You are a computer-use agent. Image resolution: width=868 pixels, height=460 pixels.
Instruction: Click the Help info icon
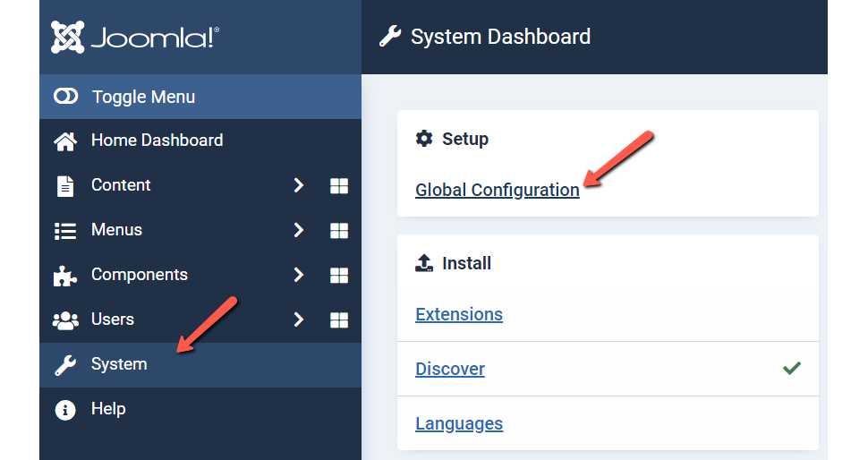tap(65, 410)
